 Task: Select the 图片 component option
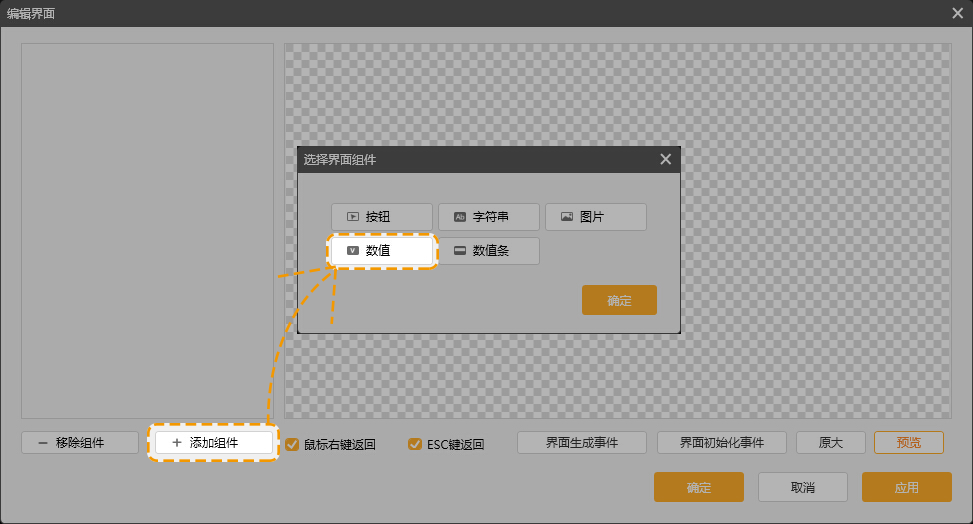(x=596, y=217)
